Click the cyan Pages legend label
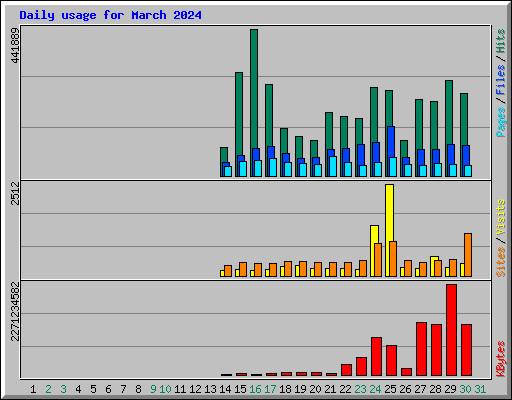This screenshot has width=512, height=400. [x=501, y=122]
